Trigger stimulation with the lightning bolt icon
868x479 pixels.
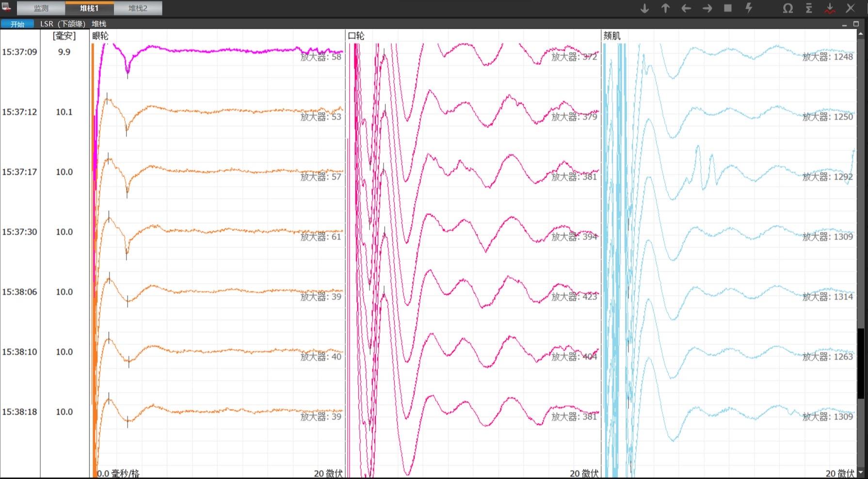[x=749, y=8]
